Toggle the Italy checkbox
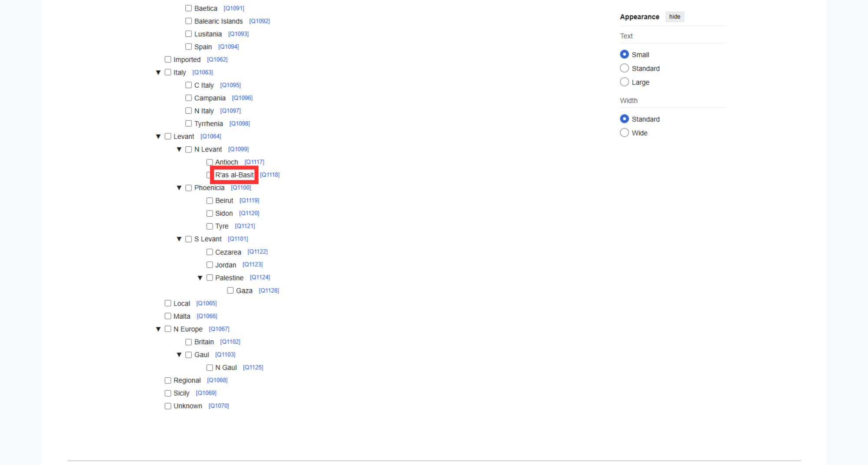 168,72
